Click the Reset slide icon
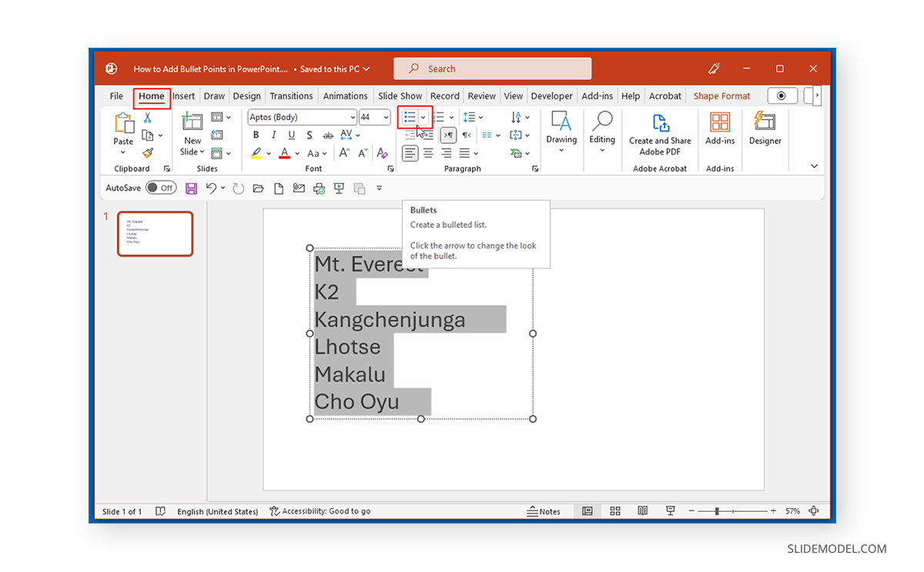 [x=217, y=135]
